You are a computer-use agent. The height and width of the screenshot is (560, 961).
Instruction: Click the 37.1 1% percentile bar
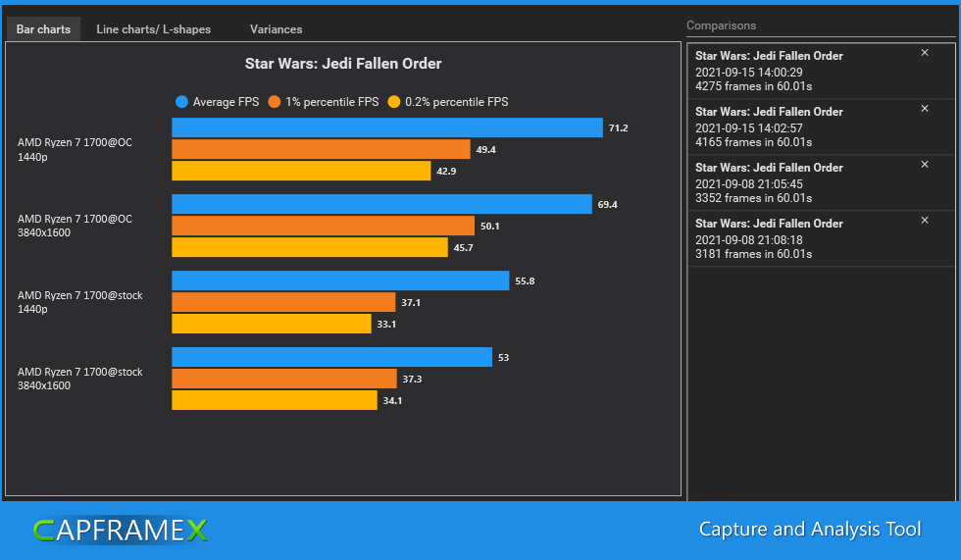coord(283,302)
